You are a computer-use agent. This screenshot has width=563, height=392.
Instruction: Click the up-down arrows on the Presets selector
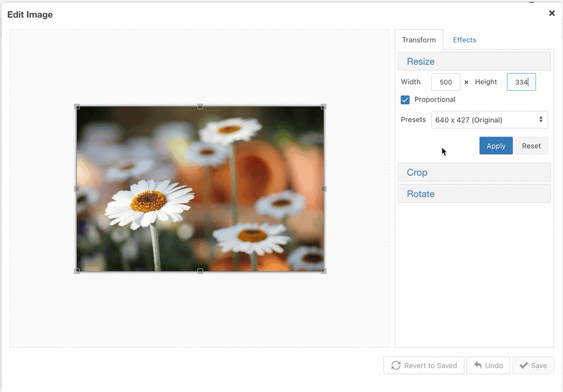click(542, 119)
